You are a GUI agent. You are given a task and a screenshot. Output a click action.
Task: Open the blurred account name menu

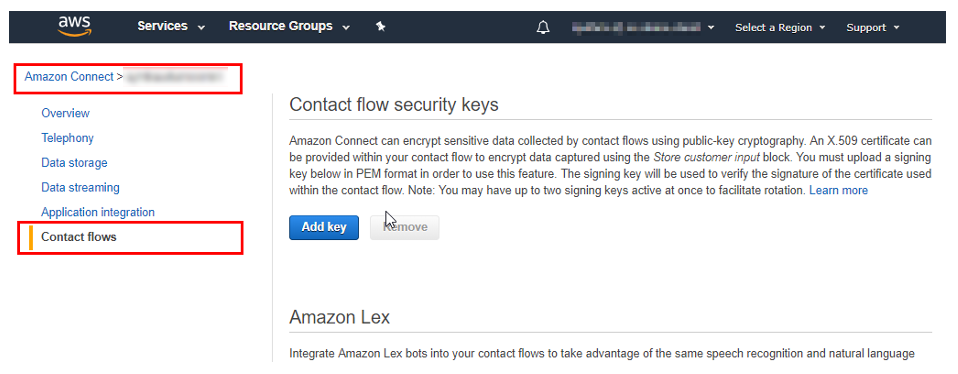click(643, 28)
